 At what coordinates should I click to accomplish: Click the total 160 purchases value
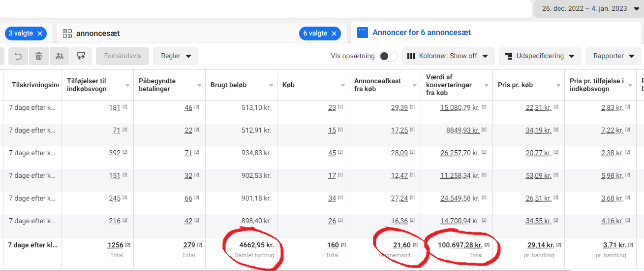coord(333,245)
